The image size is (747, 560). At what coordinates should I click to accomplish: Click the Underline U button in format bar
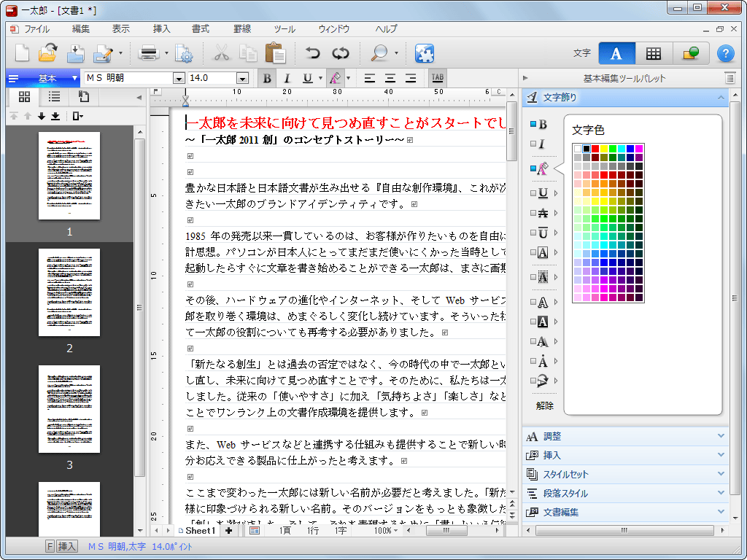coord(308,78)
